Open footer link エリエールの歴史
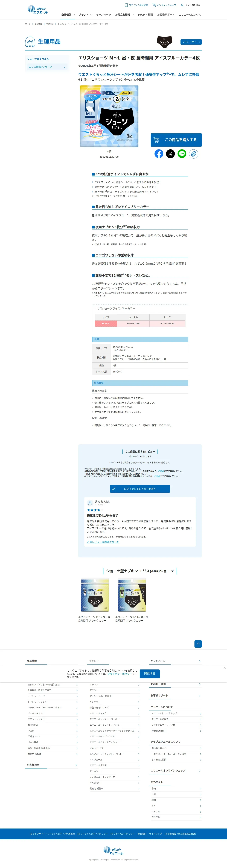The image size is (227, 868). [160, 719]
